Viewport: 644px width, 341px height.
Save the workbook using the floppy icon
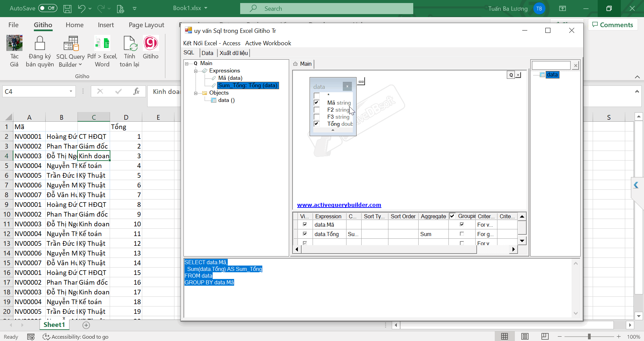[x=67, y=9]
